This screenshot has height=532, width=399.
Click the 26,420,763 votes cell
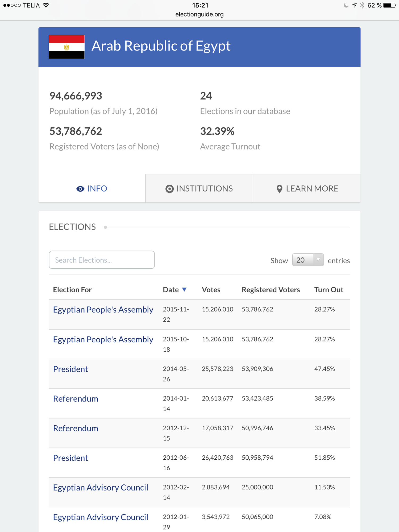(x=218, y=458)
